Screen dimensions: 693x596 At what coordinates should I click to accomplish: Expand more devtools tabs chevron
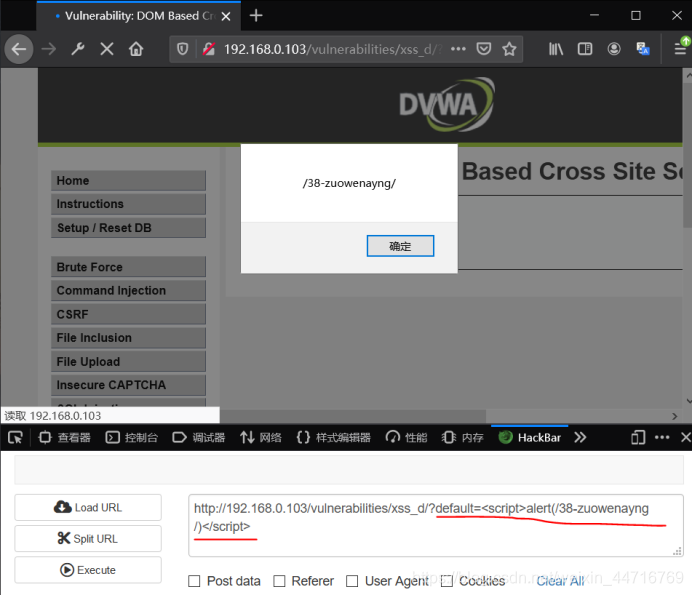tap(580, 437)
